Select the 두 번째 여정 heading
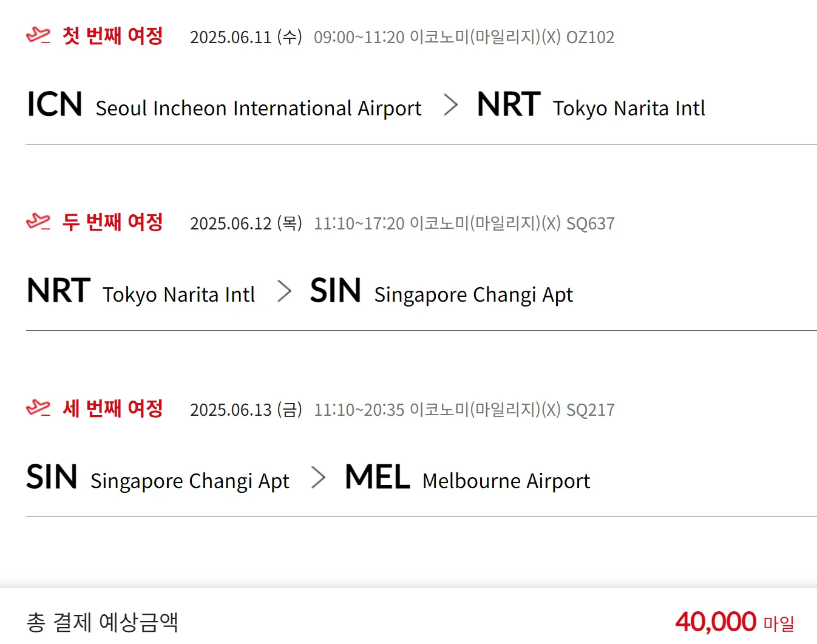Viewport: 817px width, 644px height. [x=113, y=222]
